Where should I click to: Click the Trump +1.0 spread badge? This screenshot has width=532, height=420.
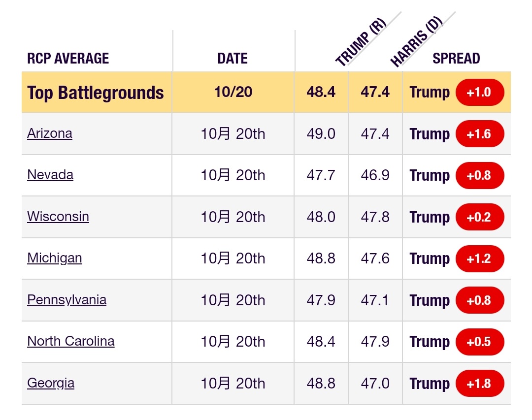pos(480,93)
